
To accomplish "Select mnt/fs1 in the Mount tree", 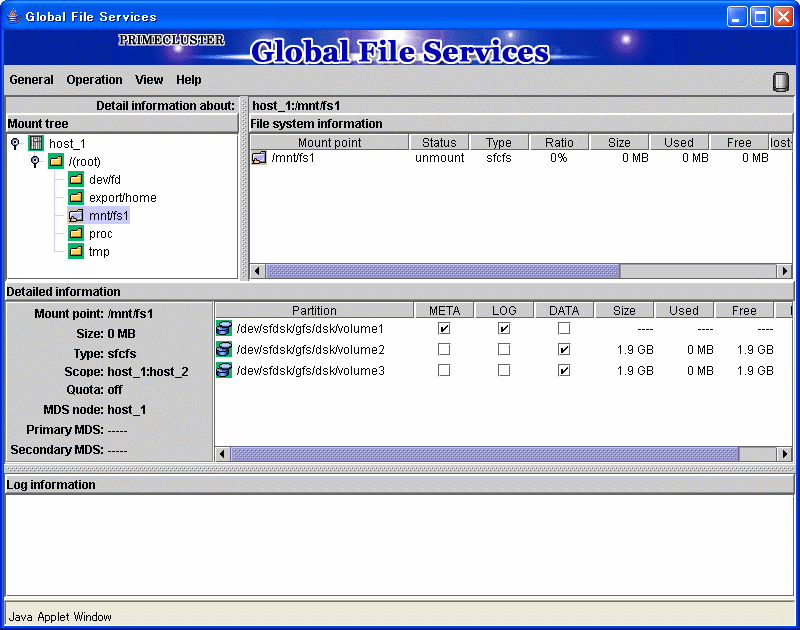I will [x=109, y=216].
